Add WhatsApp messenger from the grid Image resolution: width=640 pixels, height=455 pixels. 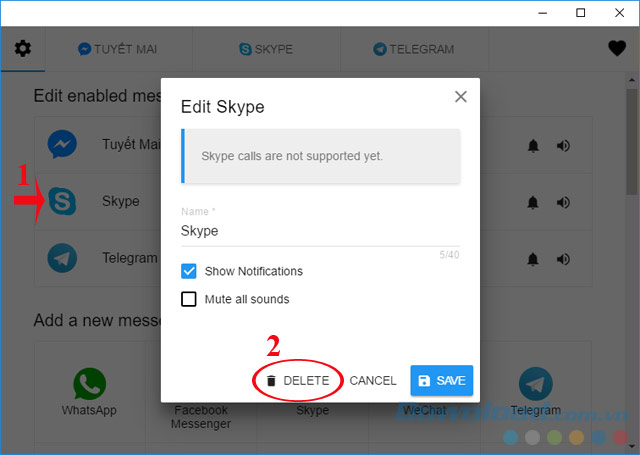tap(90, 390)
